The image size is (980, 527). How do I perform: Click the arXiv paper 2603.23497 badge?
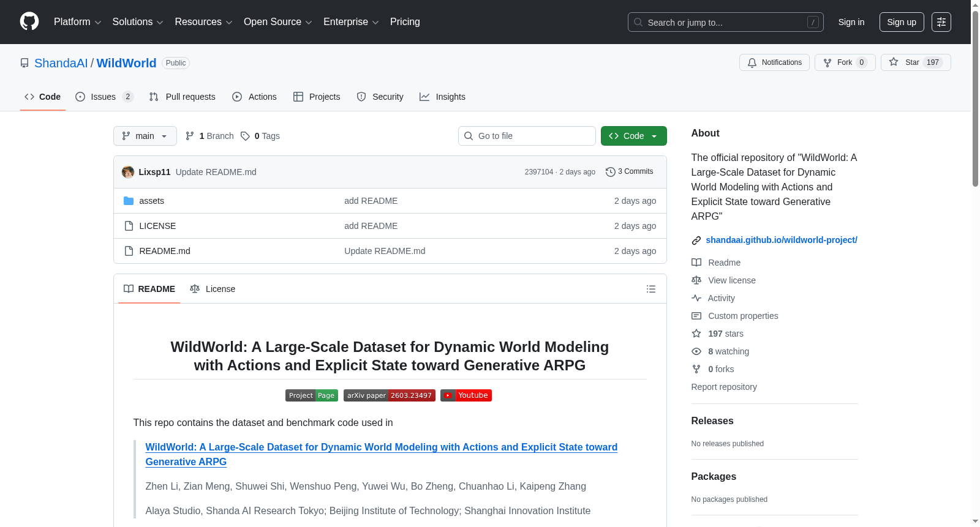point(390,395)
